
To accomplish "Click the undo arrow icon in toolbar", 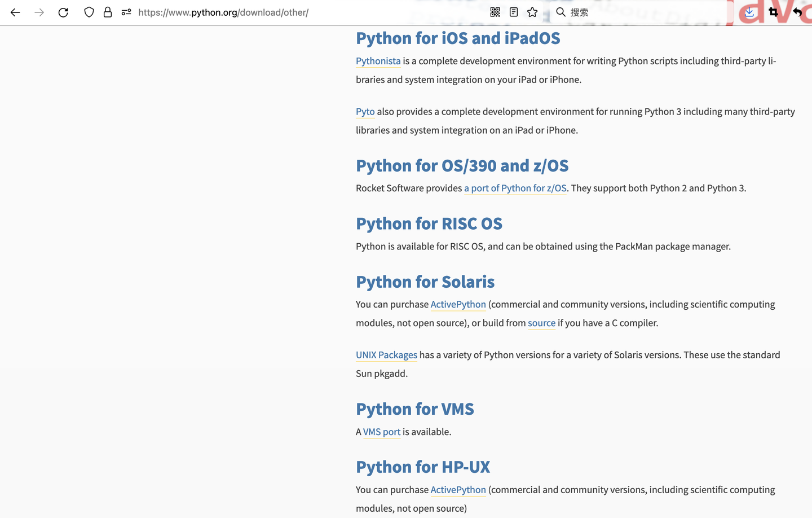I will tap(797, 12).
